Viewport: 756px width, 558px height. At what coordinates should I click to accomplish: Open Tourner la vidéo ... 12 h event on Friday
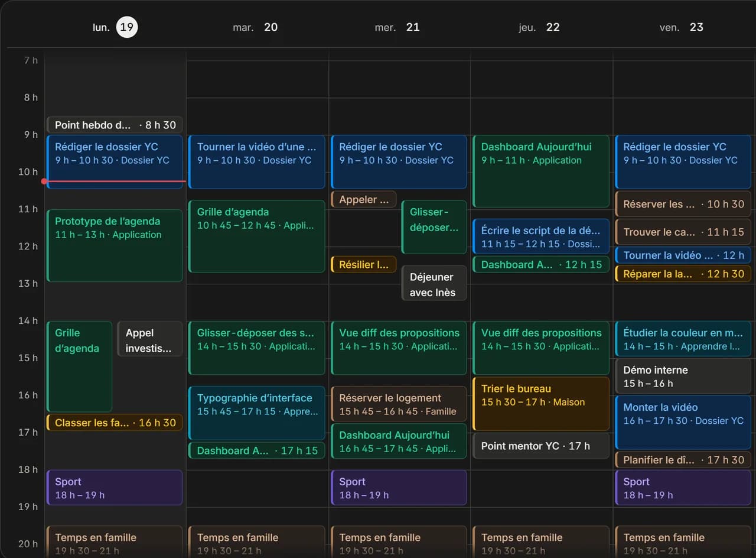683,255
